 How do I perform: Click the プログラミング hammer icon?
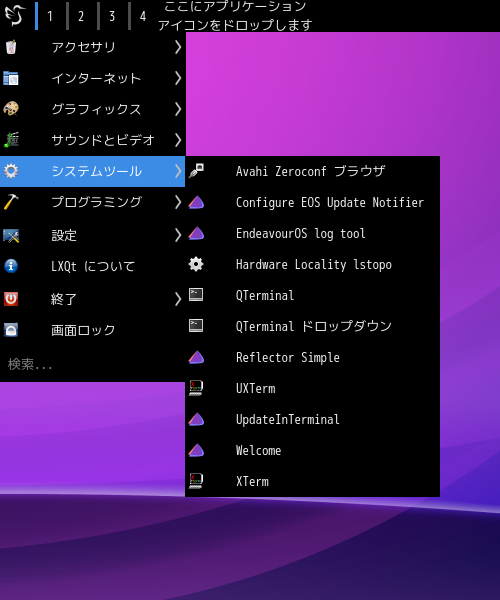pos(11,202)
